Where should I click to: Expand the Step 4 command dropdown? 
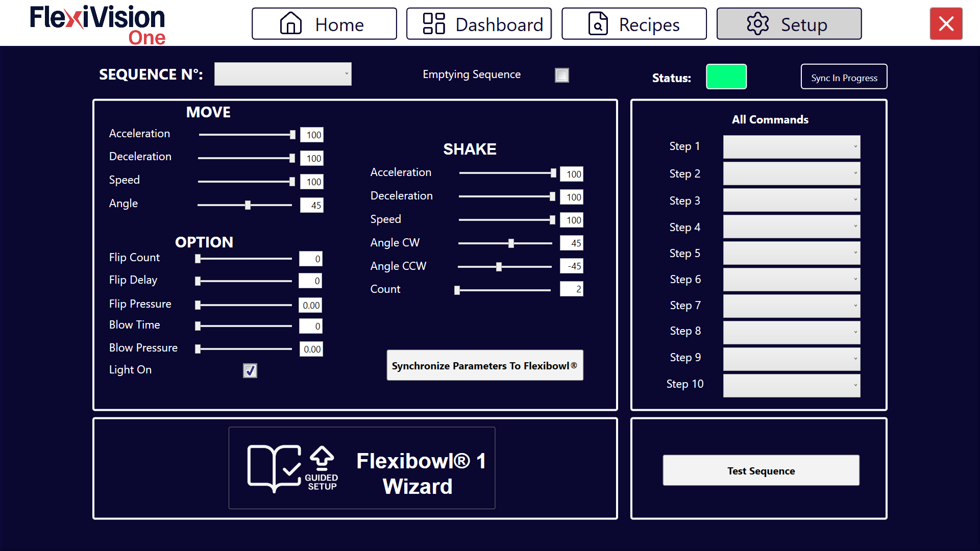click(x=792, y=227)
